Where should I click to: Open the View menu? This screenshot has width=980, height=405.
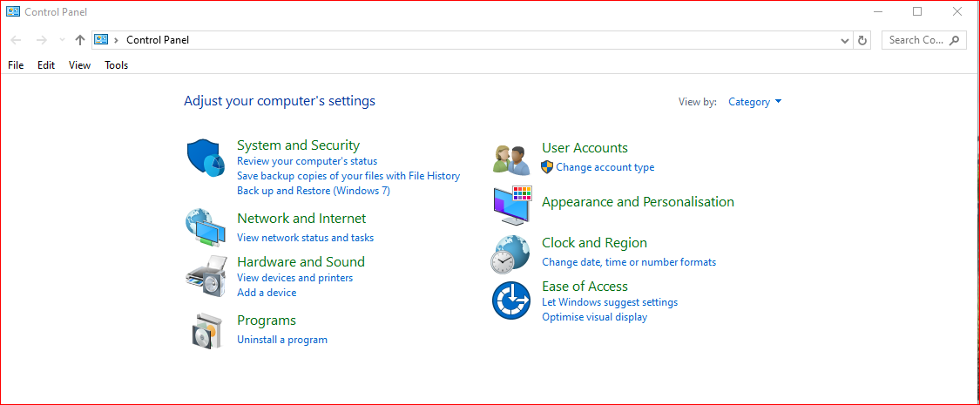coord(79,65)
